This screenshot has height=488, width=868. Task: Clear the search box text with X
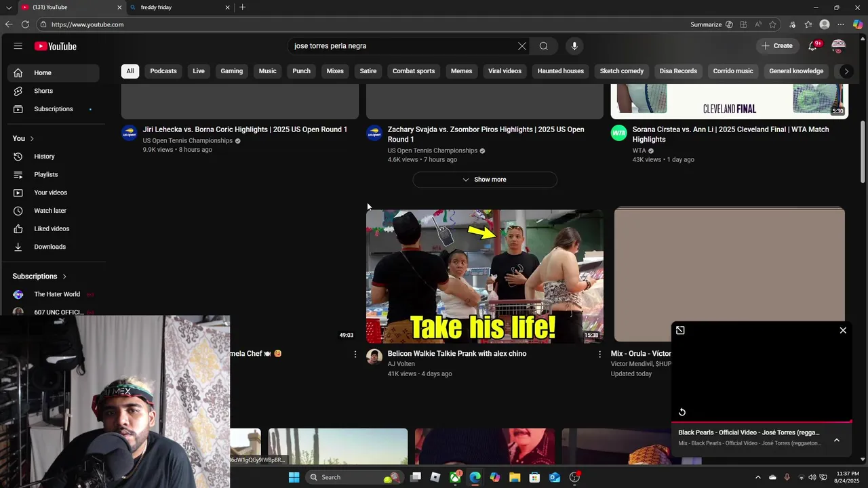tap(522, 46)
